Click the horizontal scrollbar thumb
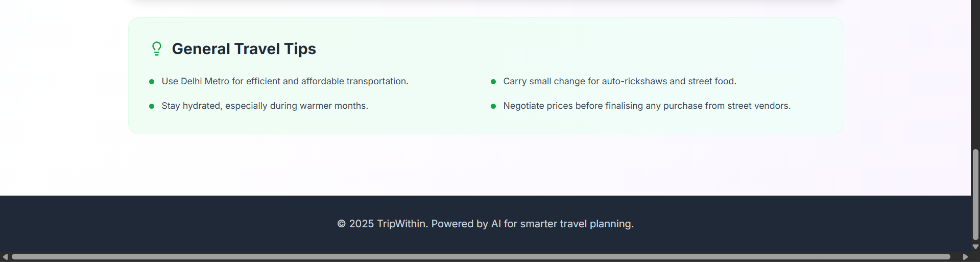 (x=480, y=257)
